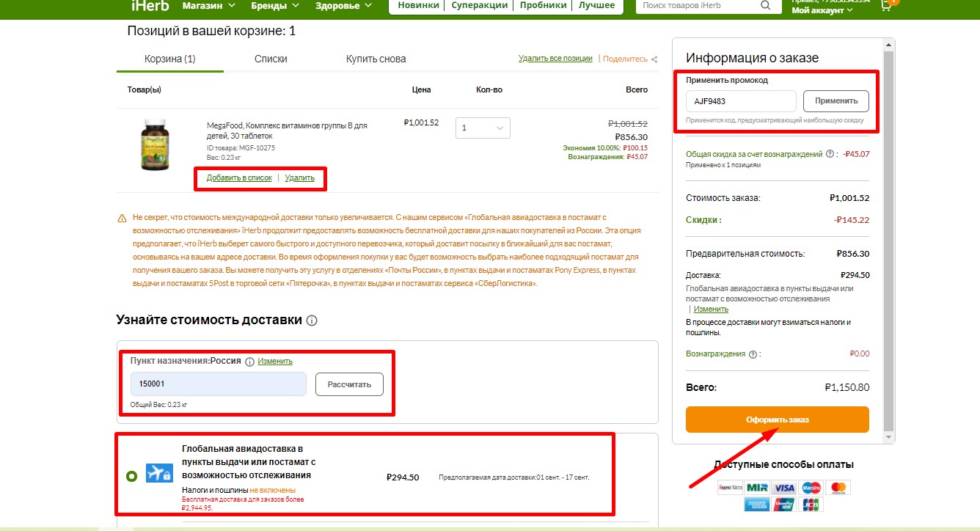980x531 pixels.
Task: Click the UnionPay payment logo
Action: (784, 505)
